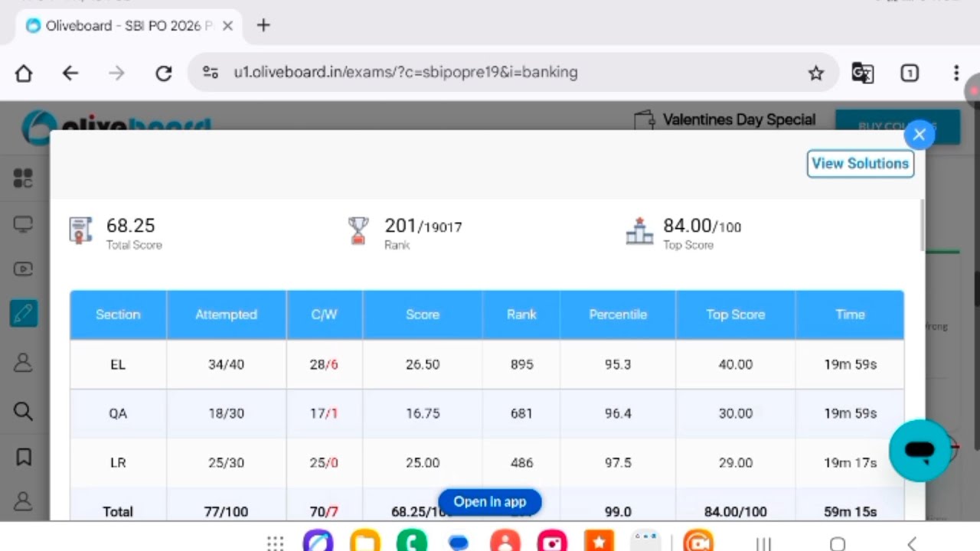
Task: Open sidebar dashboard grid icon
Action: [23, 178]
